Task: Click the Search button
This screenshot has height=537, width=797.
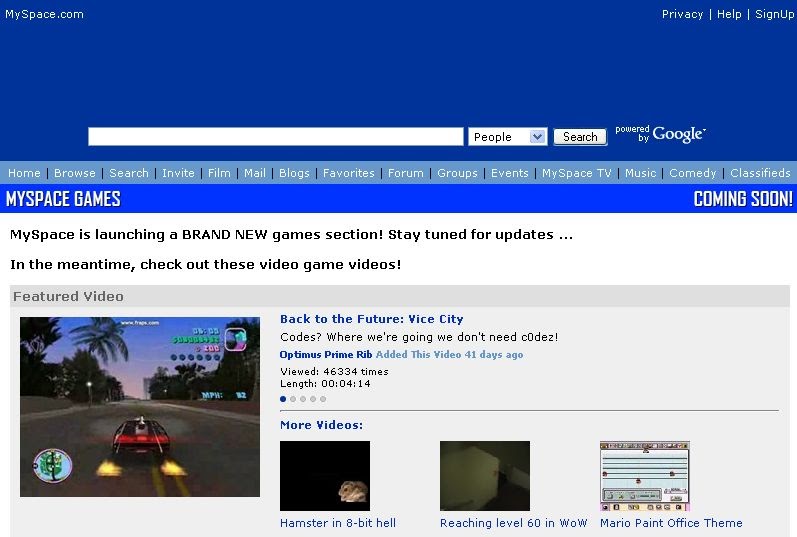Action: tap(580, 137)
